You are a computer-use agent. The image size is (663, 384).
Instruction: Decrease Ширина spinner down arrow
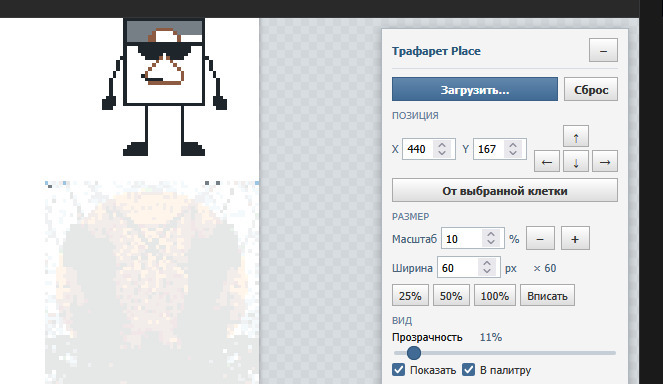coord(487,271)
